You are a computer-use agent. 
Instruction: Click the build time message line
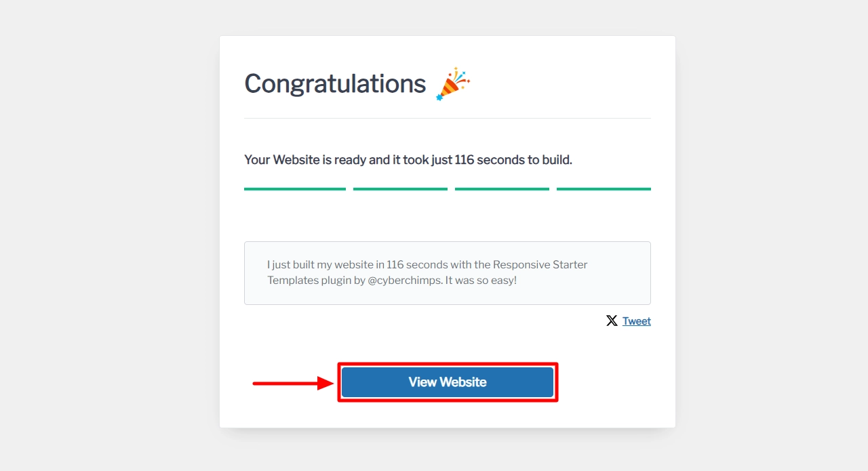(x=408, y=159)
